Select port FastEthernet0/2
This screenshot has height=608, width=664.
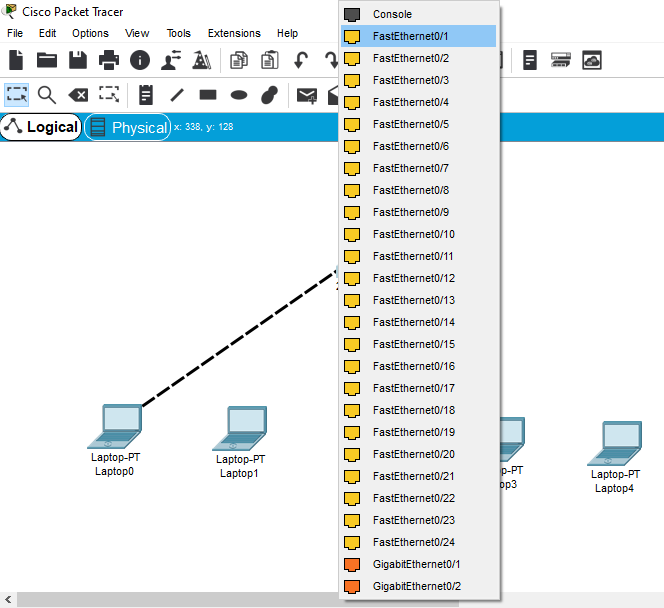pyautogui.click(x=418, y=58)
